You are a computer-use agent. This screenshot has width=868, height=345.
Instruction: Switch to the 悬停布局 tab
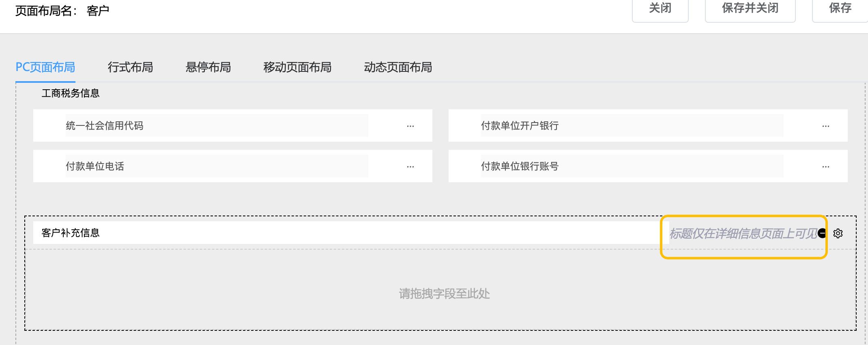pos(208,67)
